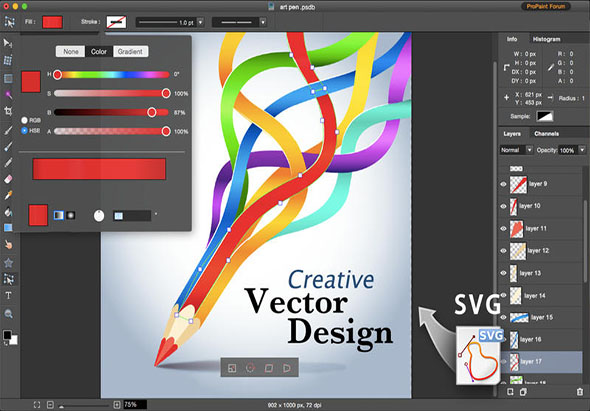Choose the Gradient fill option
This screenshot has height=411, width=590.
click(x=130, y=52)
